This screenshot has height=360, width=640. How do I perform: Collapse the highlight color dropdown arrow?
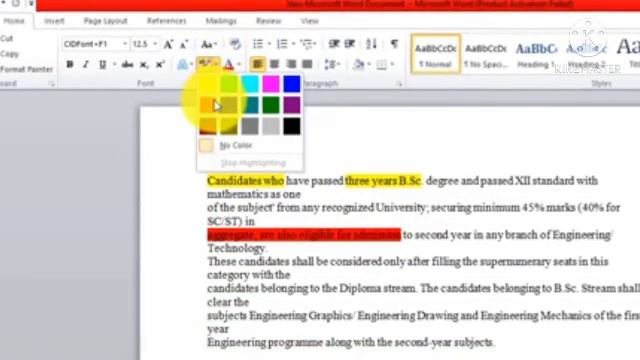point(216,64)
